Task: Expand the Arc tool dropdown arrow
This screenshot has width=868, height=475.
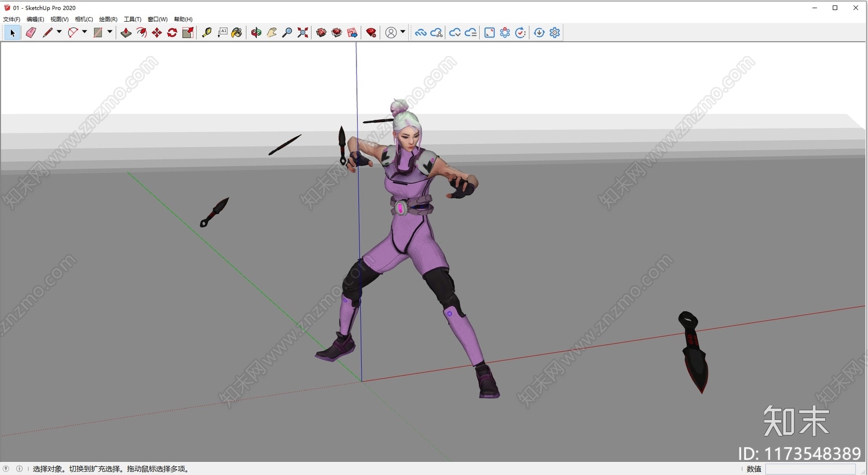Action: (85, 32)
